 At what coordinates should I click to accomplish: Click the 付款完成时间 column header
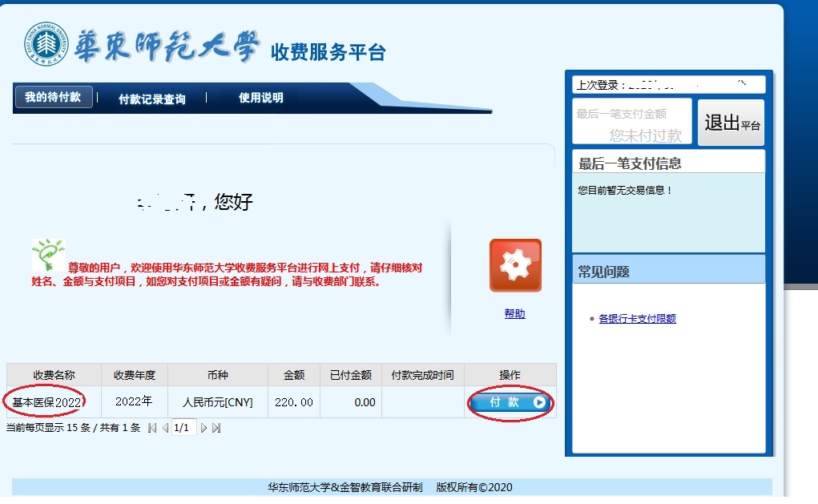pos(422,375)
